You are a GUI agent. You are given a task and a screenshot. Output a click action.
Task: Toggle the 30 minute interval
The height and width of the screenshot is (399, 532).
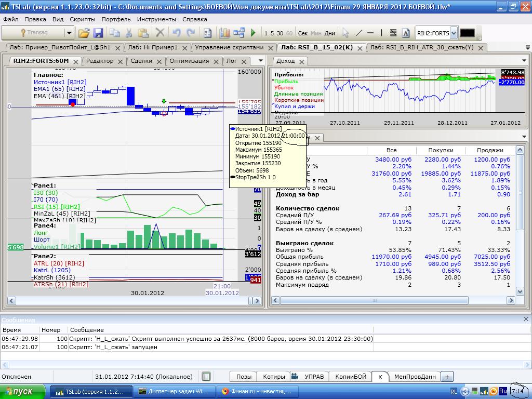pos(281,33)
